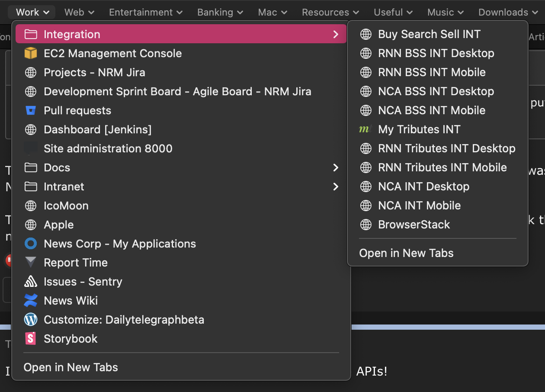
Task: Open the Entertainment bookmarks dropdown
Action: 146,12
